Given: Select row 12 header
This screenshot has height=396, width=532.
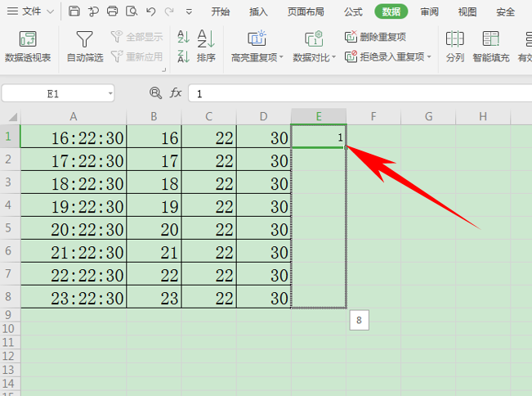Looking at the screenshot, I should point(10,356).
